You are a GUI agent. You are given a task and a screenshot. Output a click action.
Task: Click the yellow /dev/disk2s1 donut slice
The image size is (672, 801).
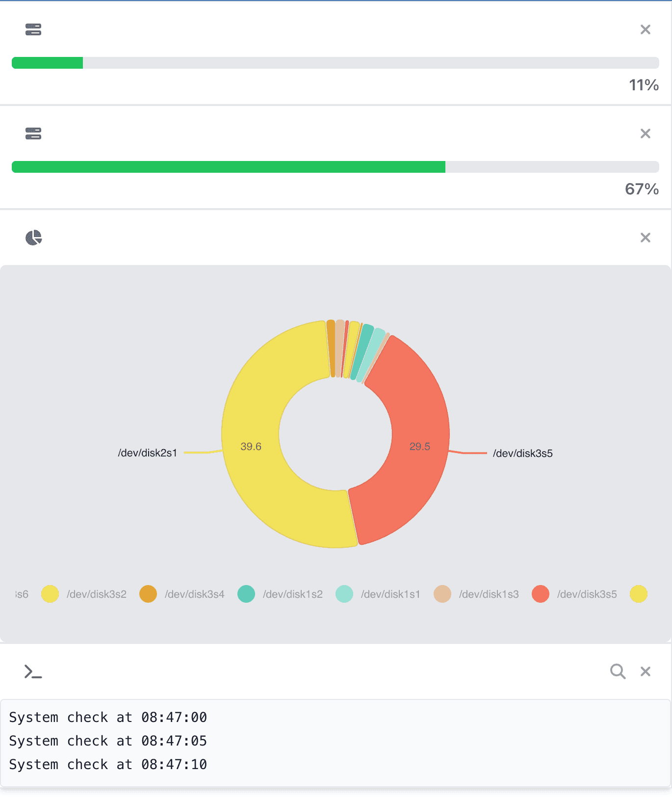coord(255,471)
